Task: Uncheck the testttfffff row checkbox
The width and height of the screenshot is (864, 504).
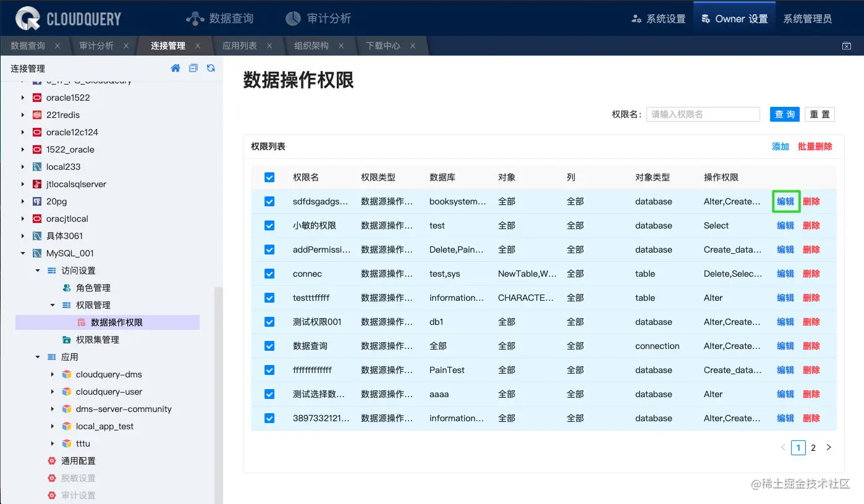Action: click(x=269, y=298)
